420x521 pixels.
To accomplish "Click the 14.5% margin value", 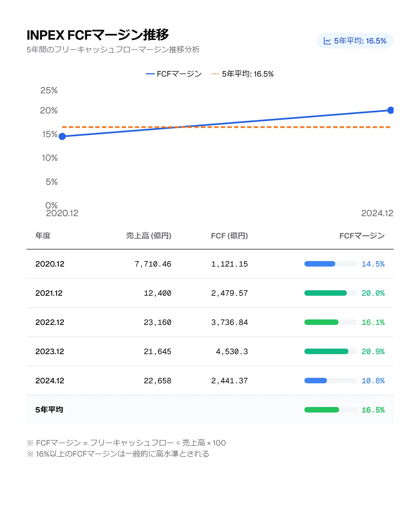I will point(373,264).
